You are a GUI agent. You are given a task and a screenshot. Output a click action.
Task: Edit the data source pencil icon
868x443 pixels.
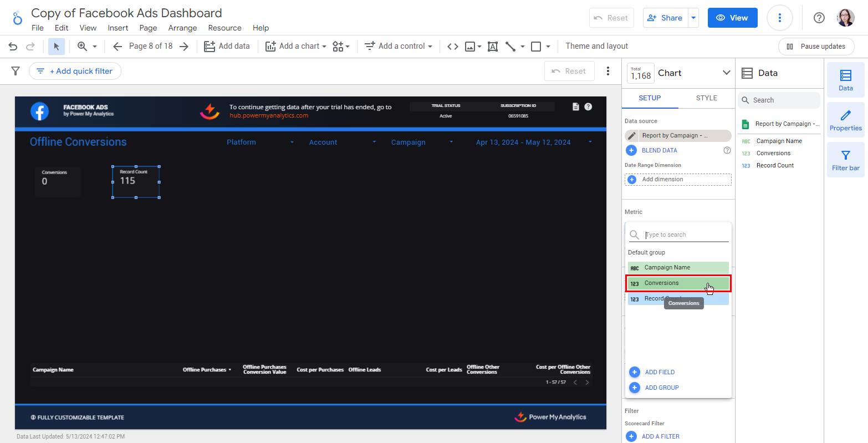(632, 136)
